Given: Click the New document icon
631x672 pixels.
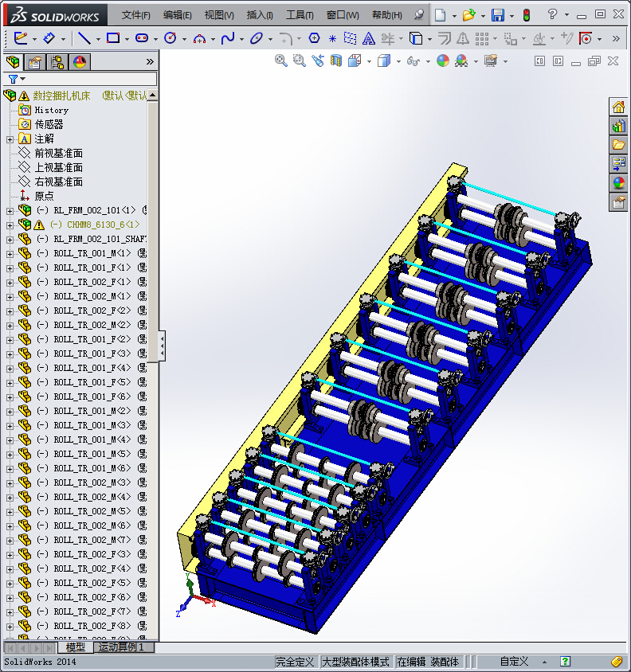Looking at the screenshot, I should coord(440,15).
